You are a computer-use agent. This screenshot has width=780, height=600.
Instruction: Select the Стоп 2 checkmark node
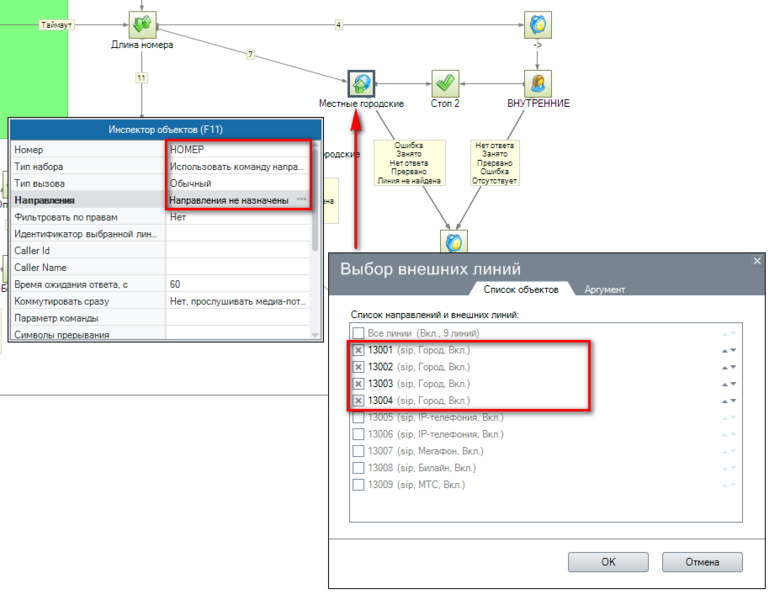click(x=445, y=83)
